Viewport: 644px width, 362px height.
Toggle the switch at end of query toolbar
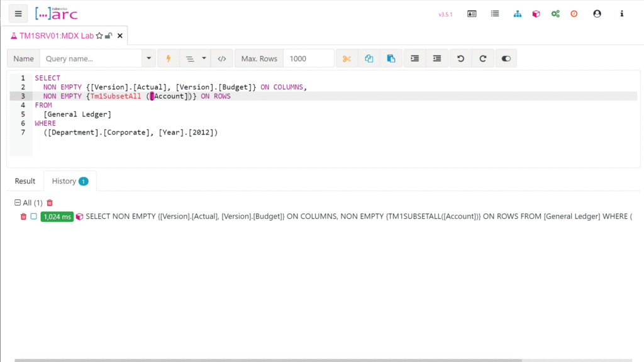click(x=506, y=58)
